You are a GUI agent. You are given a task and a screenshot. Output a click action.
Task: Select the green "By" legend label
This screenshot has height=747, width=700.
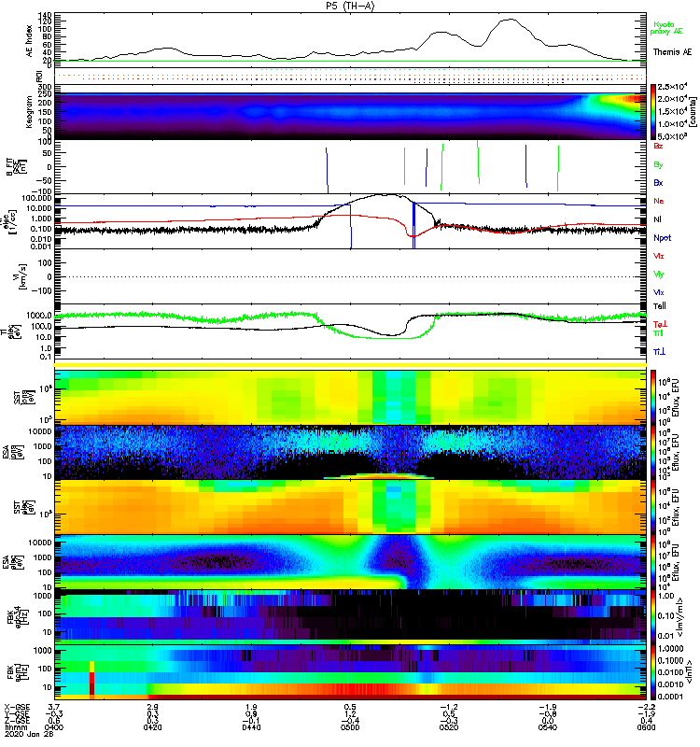658,164
